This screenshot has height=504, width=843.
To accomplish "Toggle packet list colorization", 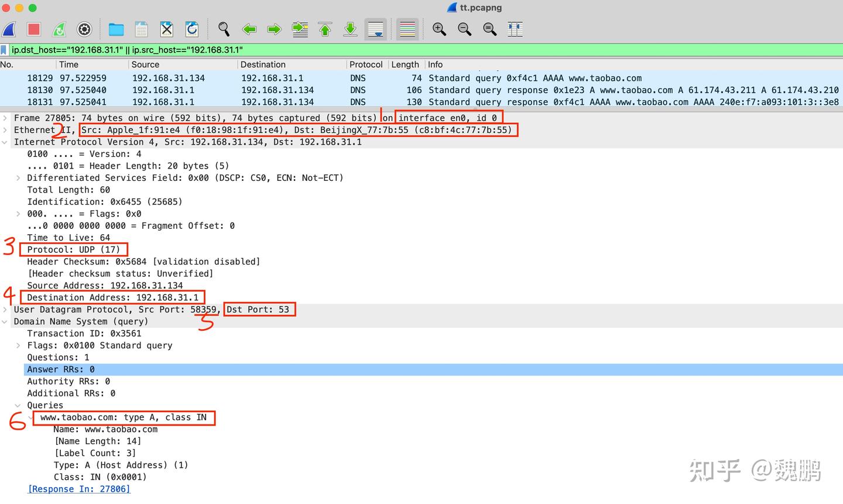I will click(406, 29).
